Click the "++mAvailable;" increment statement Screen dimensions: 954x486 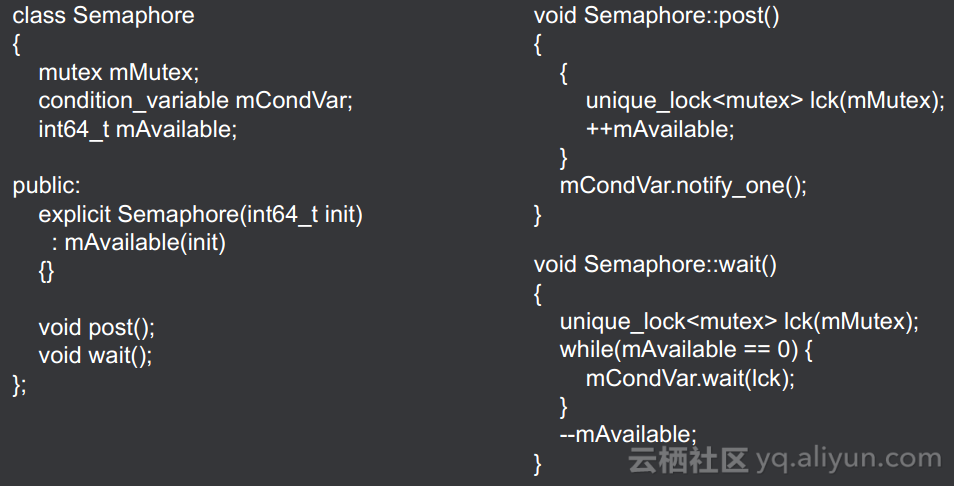click(660, 129)
